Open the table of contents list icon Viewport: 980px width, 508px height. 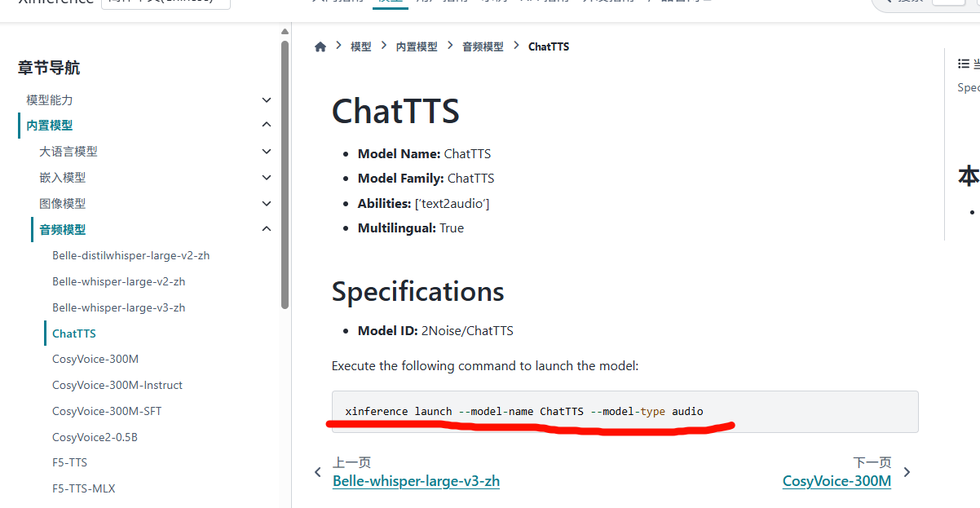pos(964,63)
